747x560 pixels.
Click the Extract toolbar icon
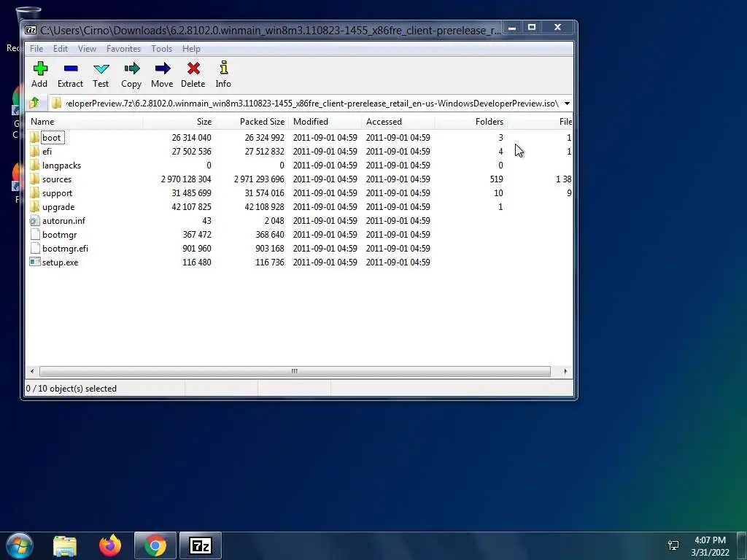tap(71, 69)
